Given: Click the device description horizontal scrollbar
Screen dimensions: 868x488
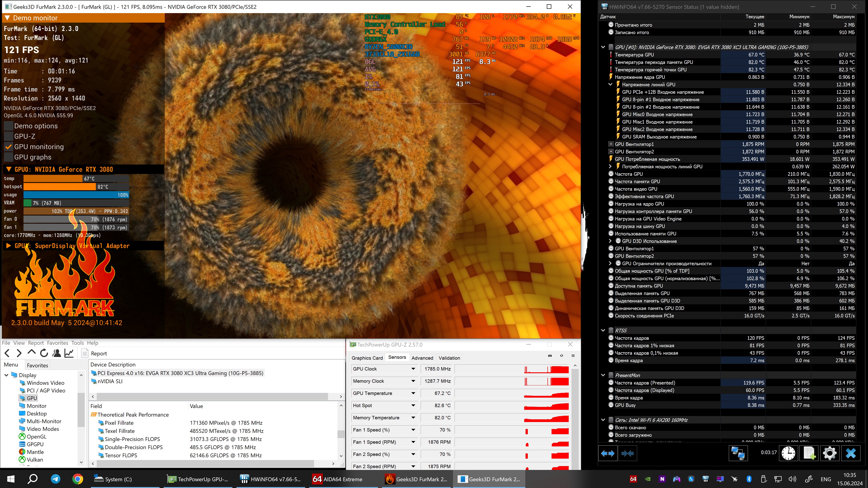Looking at the screenshot, I should tap(212, 396).
